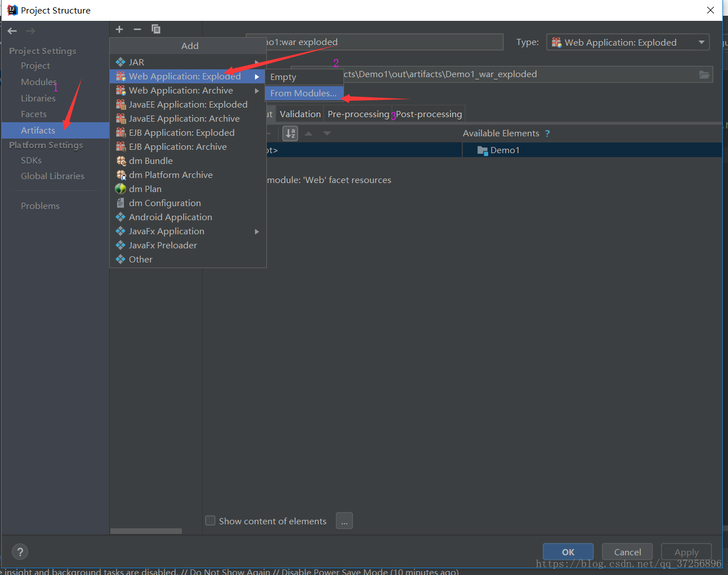The image size is (728, 575).
Task: Select Empty in the submenu
Action: (x=304, y=77)
